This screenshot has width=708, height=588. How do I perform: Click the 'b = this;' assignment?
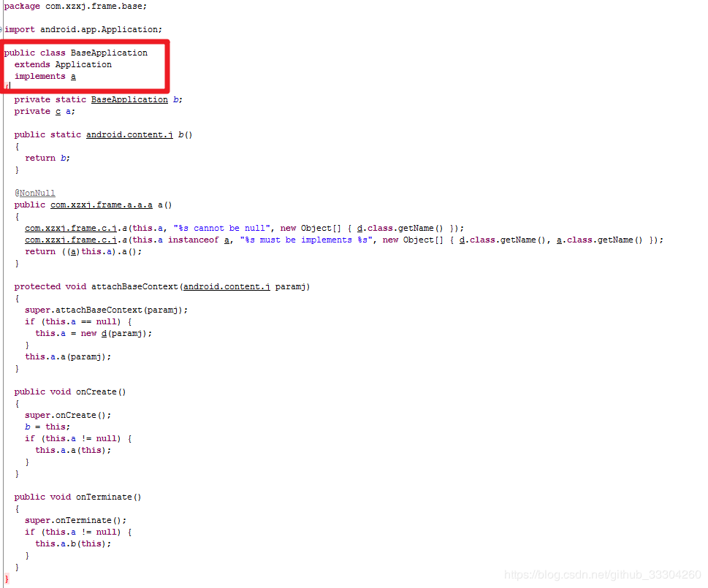click(x=47, y=427)
